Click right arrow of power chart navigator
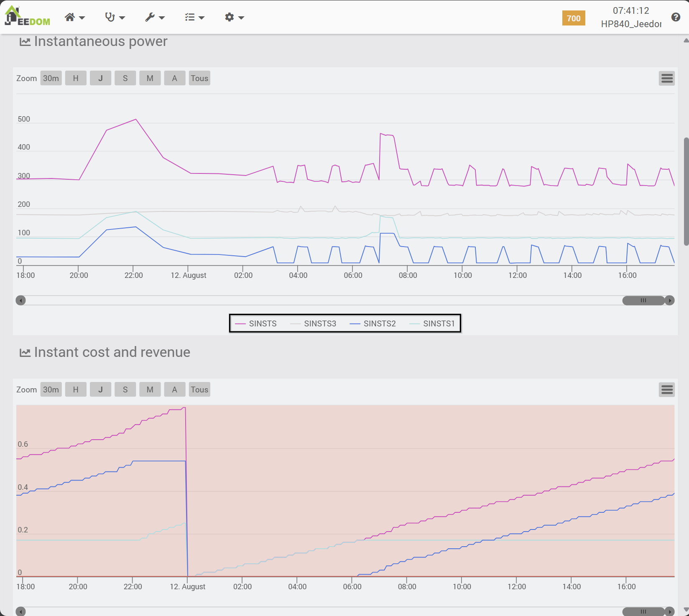Screen dimensions: 689x616 (670, 300)
